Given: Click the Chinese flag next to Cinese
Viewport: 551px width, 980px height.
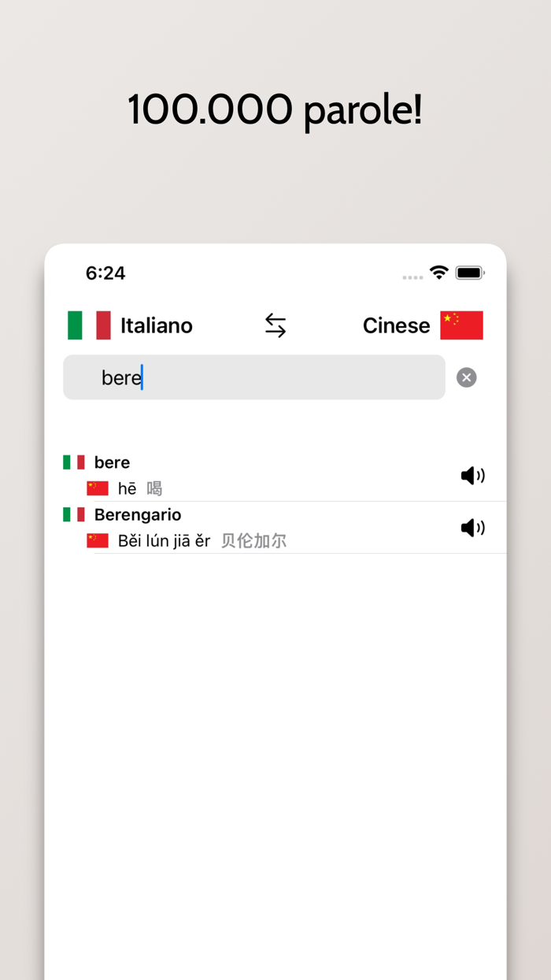Looking at the screenshot, I should pyautogui.click(x=463, y=325).
